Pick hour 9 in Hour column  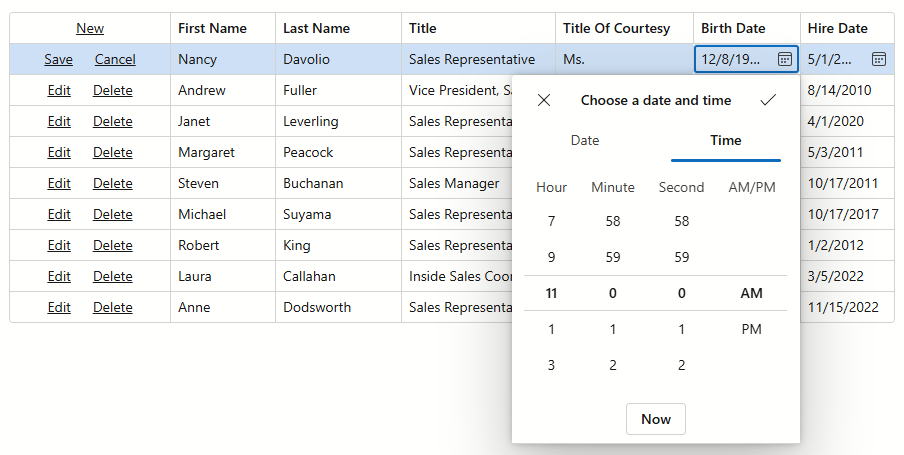(551, 257)
